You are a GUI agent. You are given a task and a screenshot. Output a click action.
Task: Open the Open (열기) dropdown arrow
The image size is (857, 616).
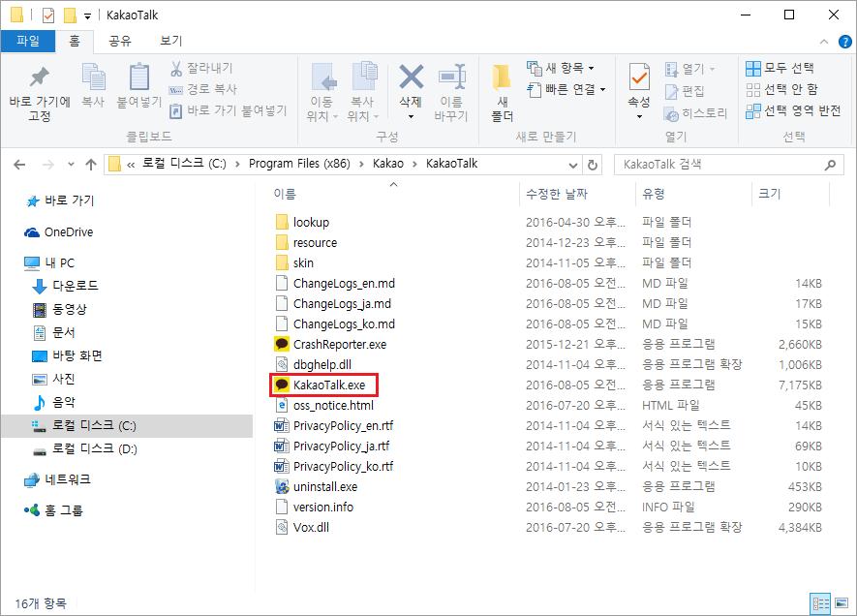tap(712, 70)
